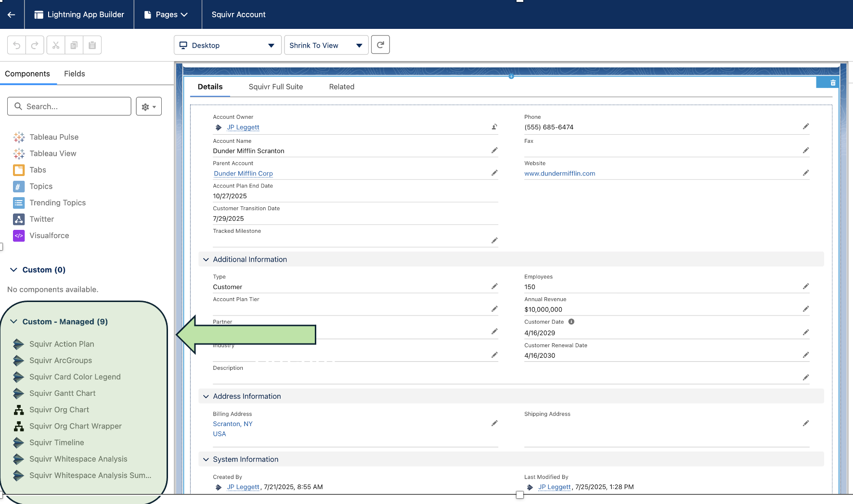This screenshot has width=853, height=504.
Task: Select the Tableau Pulse component
Action: click(54, 137)
